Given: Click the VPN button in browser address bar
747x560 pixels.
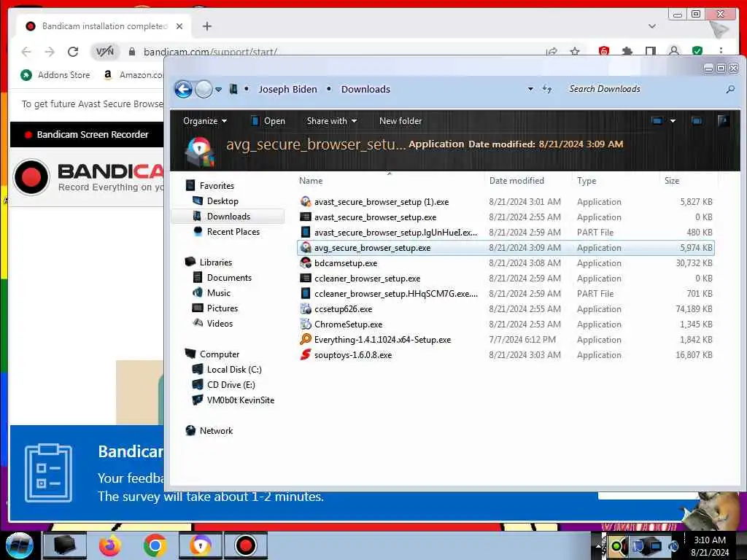Looking at the screenshot, I should (105, 52).
